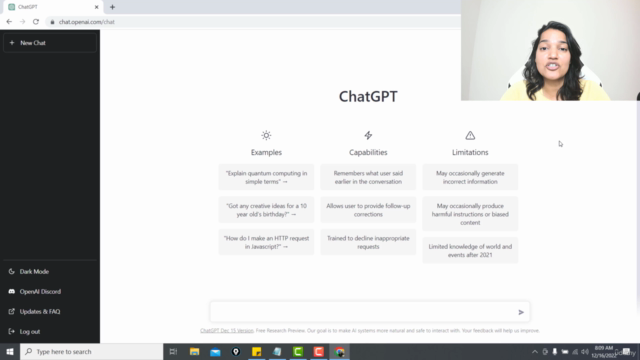Click the "Trained to decline inappropriate requests" card
640x360 pixels.
point(368,242)
